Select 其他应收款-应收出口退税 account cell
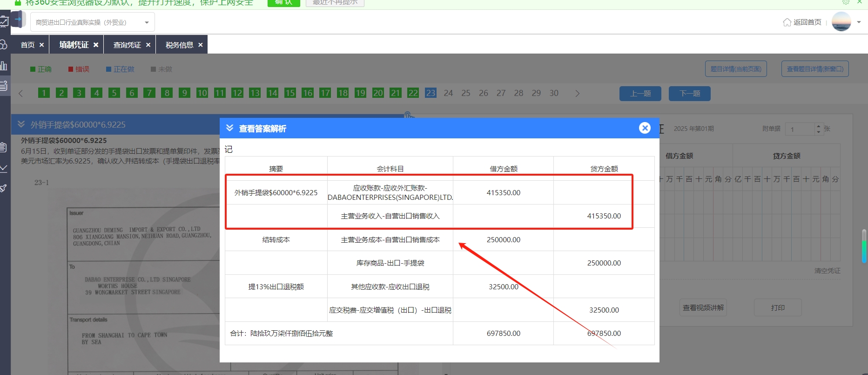Viewport: 868px width, 375px height. pos(390,286)
